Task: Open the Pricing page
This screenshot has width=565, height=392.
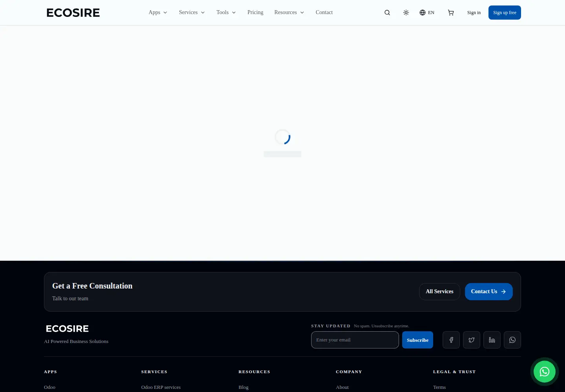Action: pyautogui.click(x=255, y=13)
